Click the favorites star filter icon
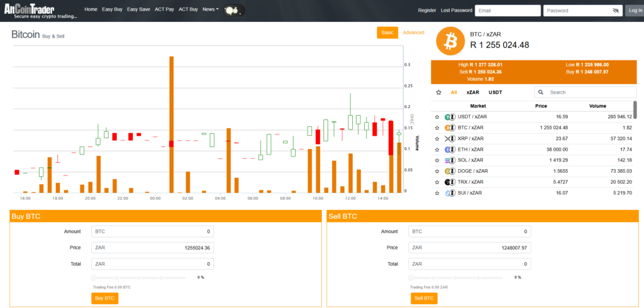The width and height of the screenshot is (644, 308). tap(438, 92)
